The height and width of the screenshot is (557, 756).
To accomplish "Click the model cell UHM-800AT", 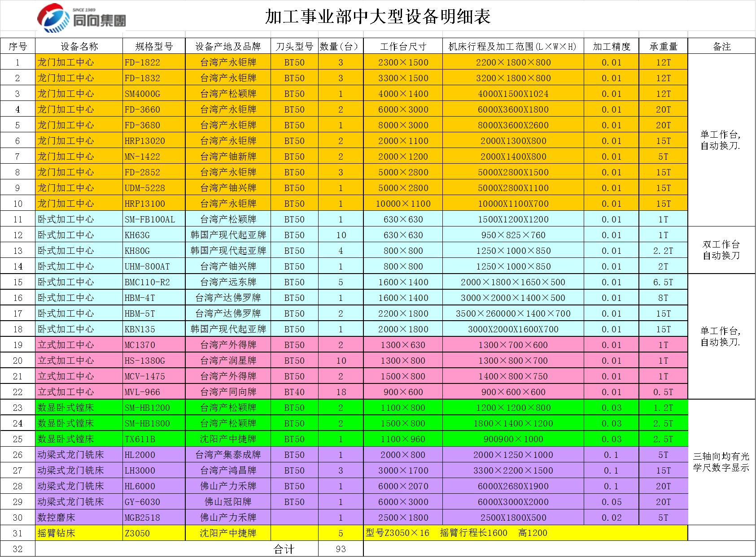I will pyautogui.click(x=154, y=266).
